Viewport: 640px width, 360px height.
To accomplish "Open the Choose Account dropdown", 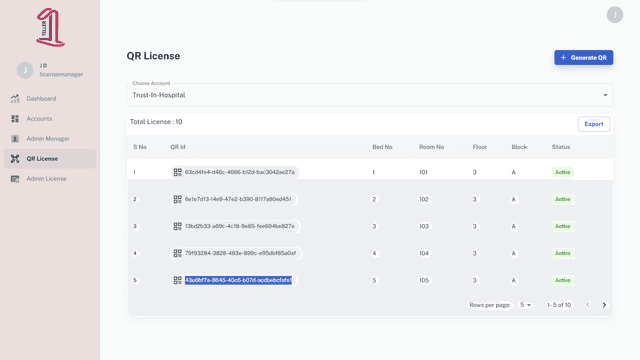I will point(370,95).
